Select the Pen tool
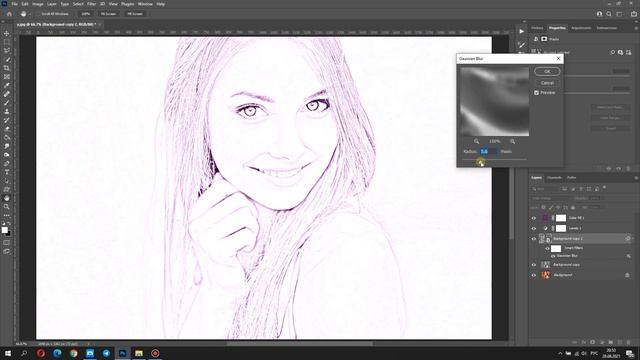640x360 pixels. [x=7, y=163]
